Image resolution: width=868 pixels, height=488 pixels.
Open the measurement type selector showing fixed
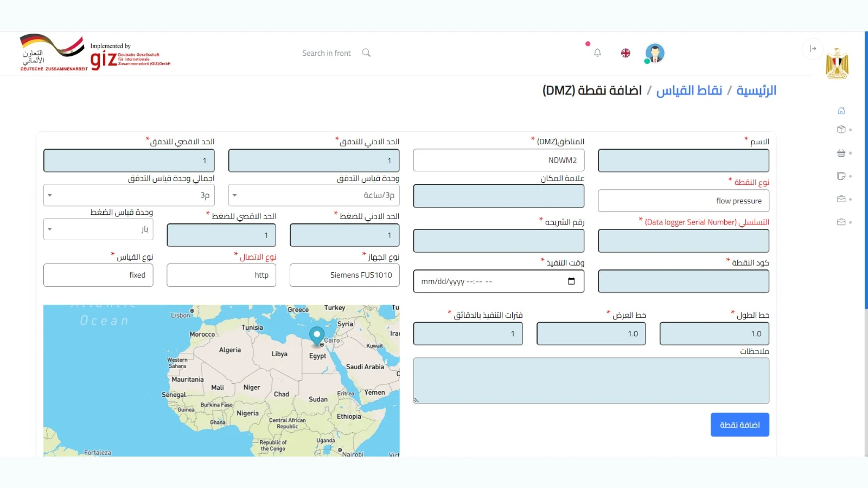pos(98,275)
